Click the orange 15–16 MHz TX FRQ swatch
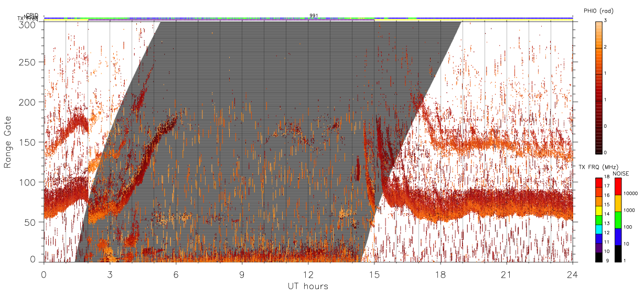This screenshot has width=644, height=297. [598, 201]
